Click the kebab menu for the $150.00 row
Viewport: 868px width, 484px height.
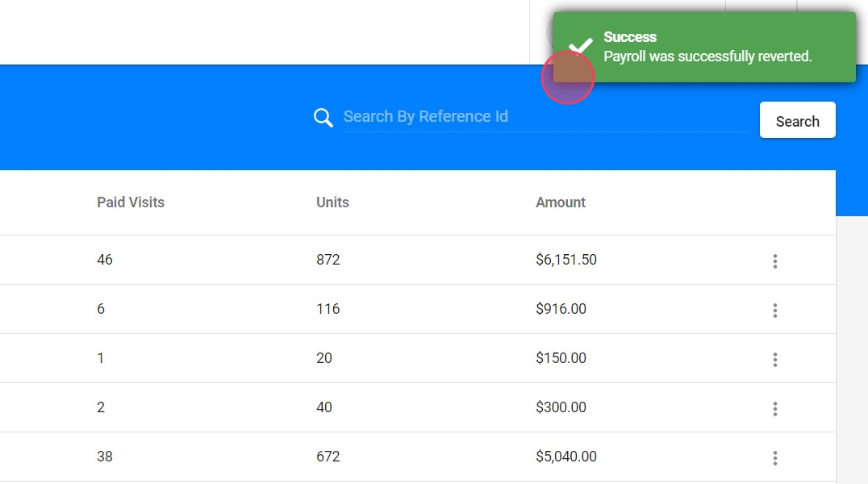[x=774, y=359]
